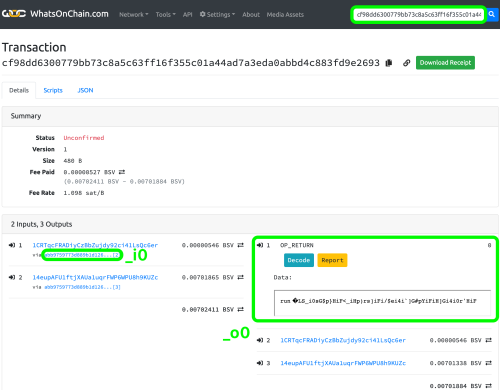Toggle currency icon for 0.00781338 BSV output

(488, 363)
